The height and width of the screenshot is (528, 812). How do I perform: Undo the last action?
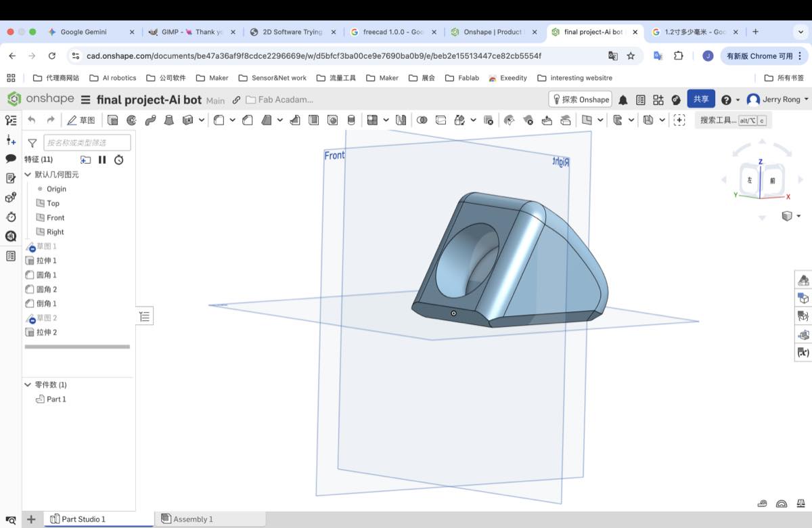(31, 120)
